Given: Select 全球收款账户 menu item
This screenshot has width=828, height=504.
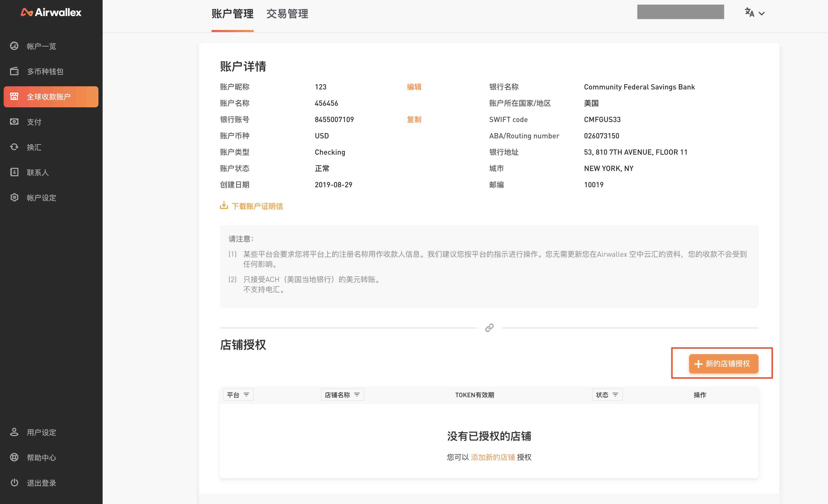Looking at the screenshot, I should tap(51, 97).
